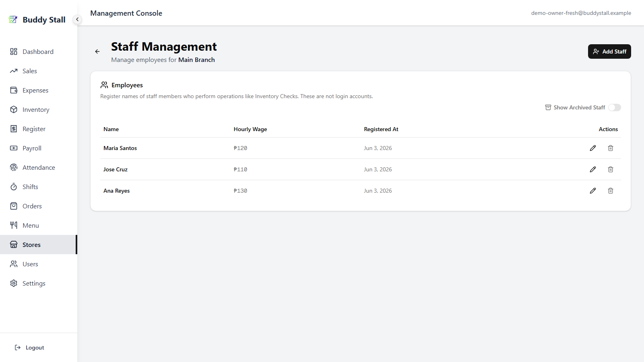
Task: Click the Users people icon
Action: pos(14,264)
